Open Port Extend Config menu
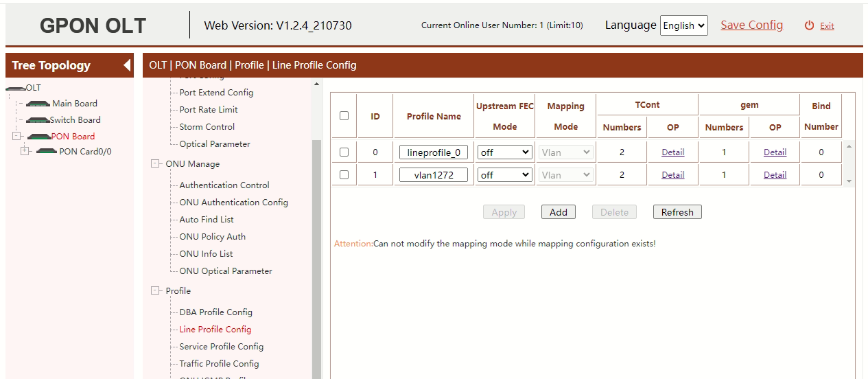This screenshot has height=379, width=868. pos(216,93)
